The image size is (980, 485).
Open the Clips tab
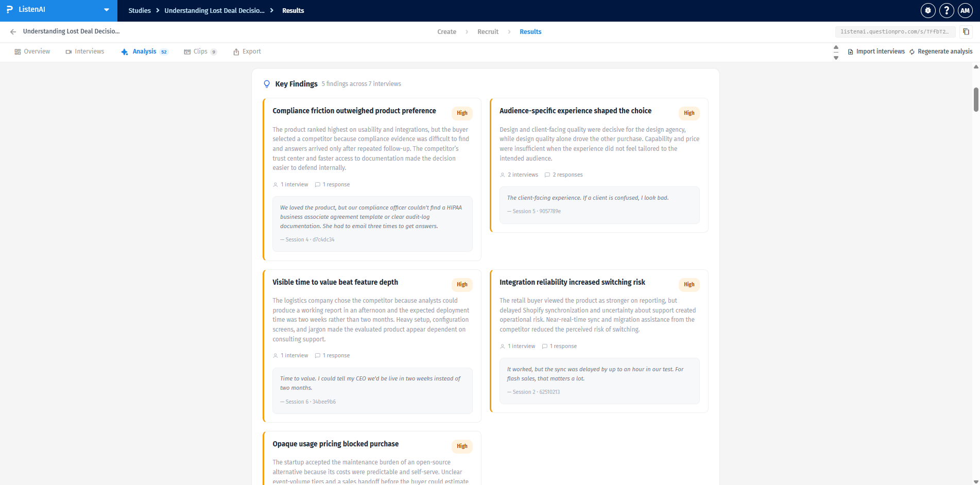click(x=200, y=51)
